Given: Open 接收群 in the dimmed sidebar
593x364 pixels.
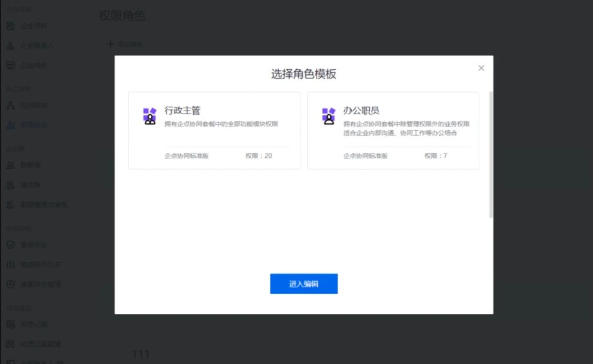Looking at the screenshot, I should pos(24,185).
